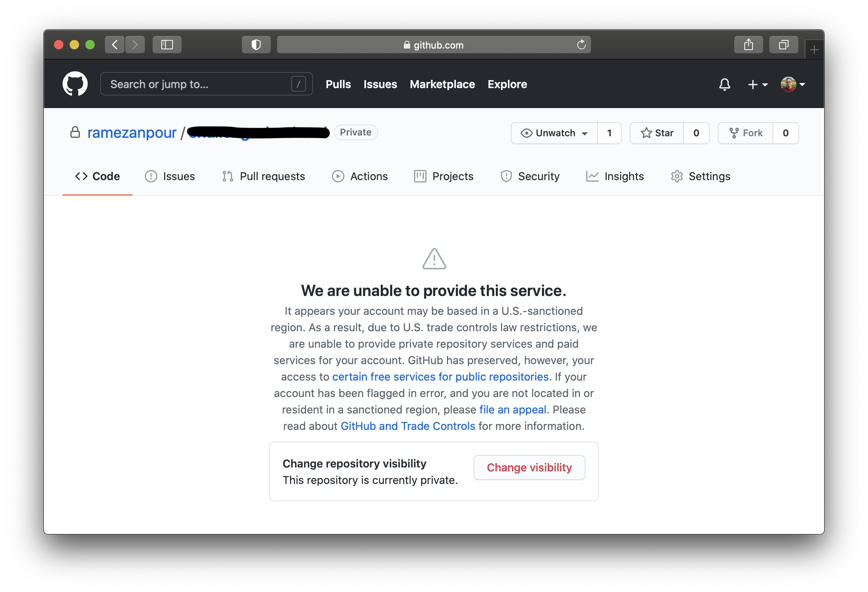
Task: Switch to the Security tab
Action: tap(530, 176)
